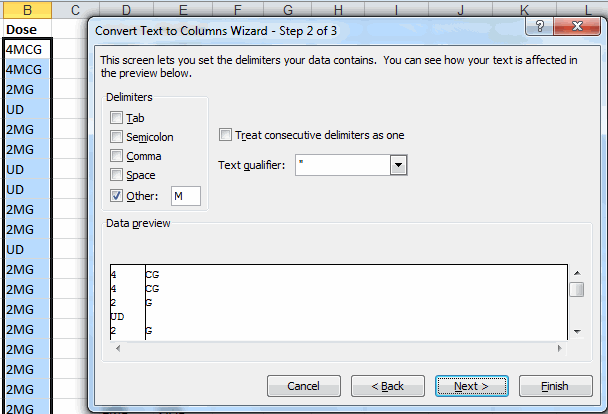
Task: Proceed with the Next button
Action: coord(471,386)
